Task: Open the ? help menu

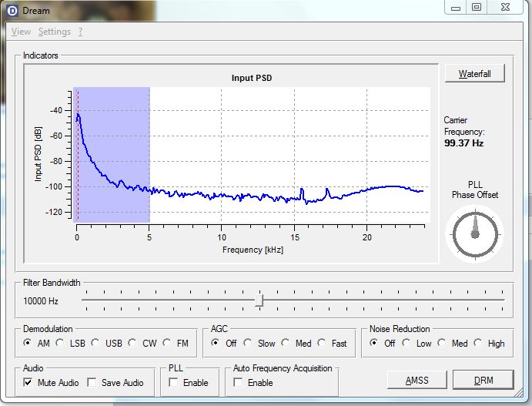Action: [80, 32]
